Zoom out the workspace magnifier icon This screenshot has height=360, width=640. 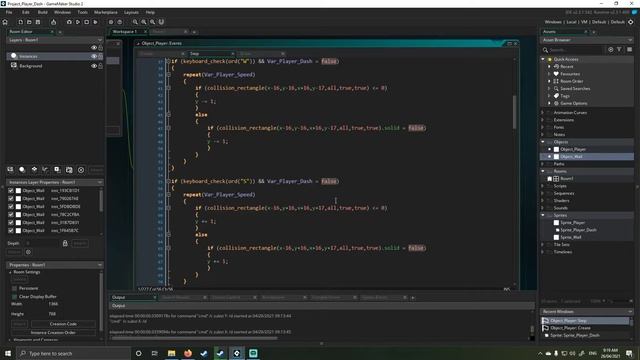pos(135,22)
